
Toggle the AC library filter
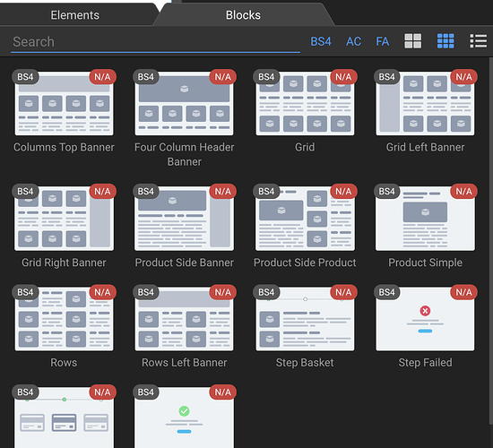353,41
